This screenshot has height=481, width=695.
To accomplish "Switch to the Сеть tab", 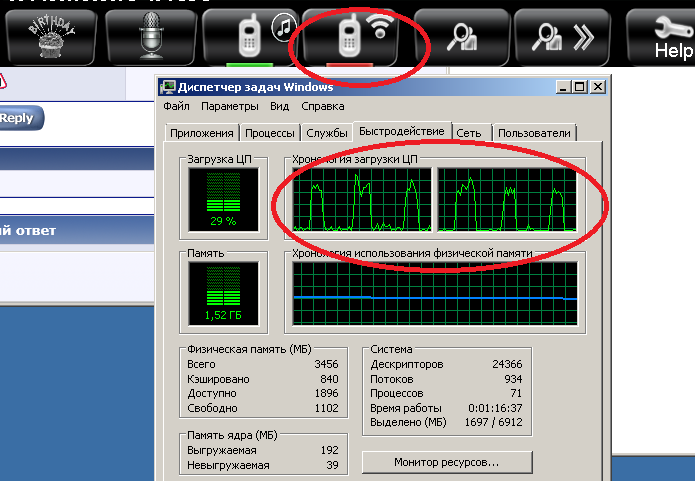I will coord(468,133).
